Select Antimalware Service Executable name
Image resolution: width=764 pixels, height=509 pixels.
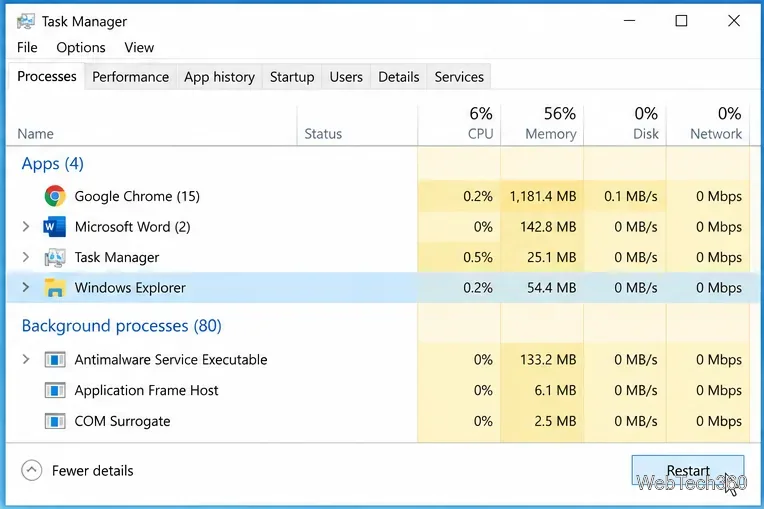point(171,359)
